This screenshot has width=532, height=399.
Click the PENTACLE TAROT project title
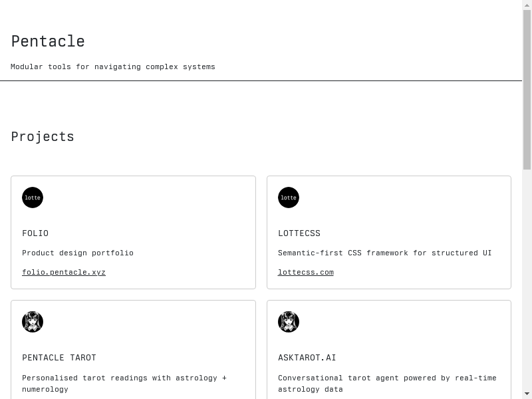point(59,358)
